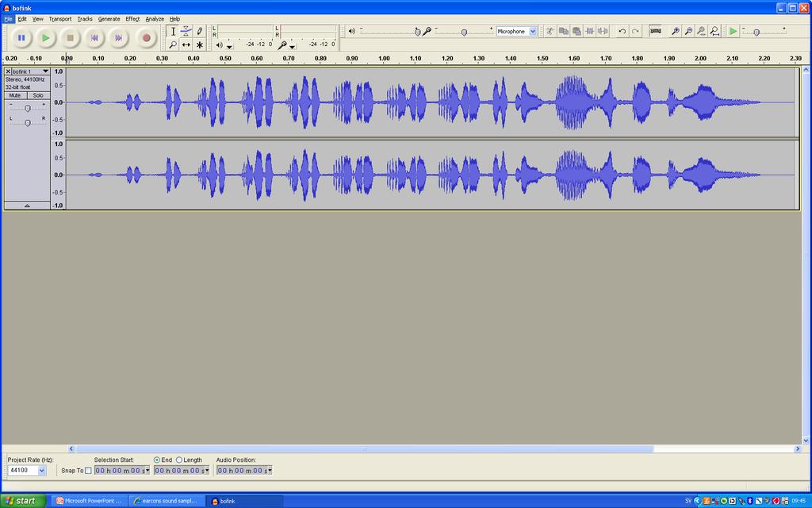Open the Tracks menu
The height and width of the screenshot is (508, 812).
click(85, 19)
